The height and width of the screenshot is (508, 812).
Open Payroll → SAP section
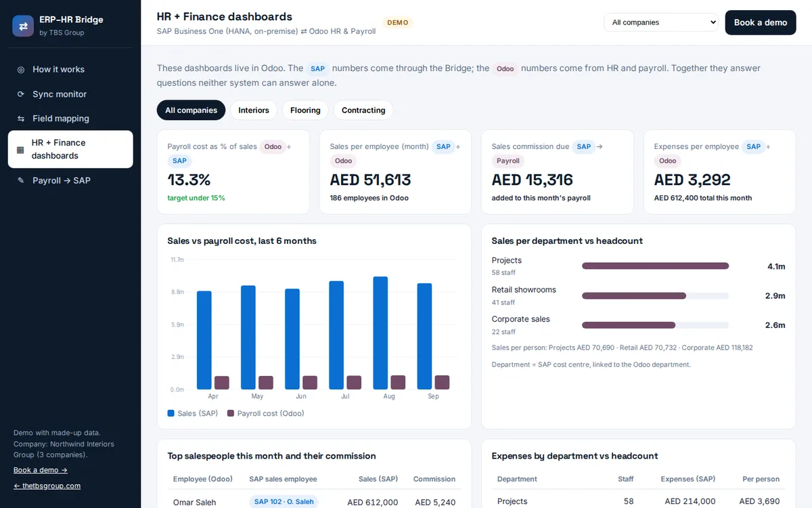pos(70,181)
